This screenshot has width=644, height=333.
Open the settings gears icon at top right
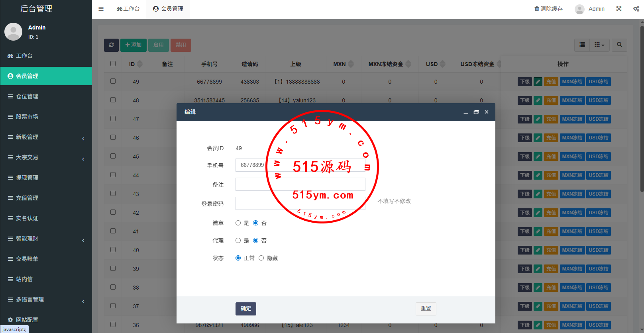click(x=636, y=9)
